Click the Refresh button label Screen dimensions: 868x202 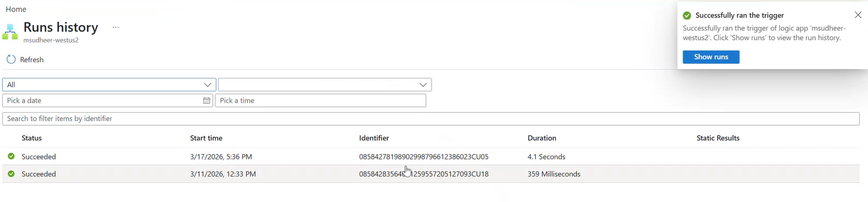(32, 60)
